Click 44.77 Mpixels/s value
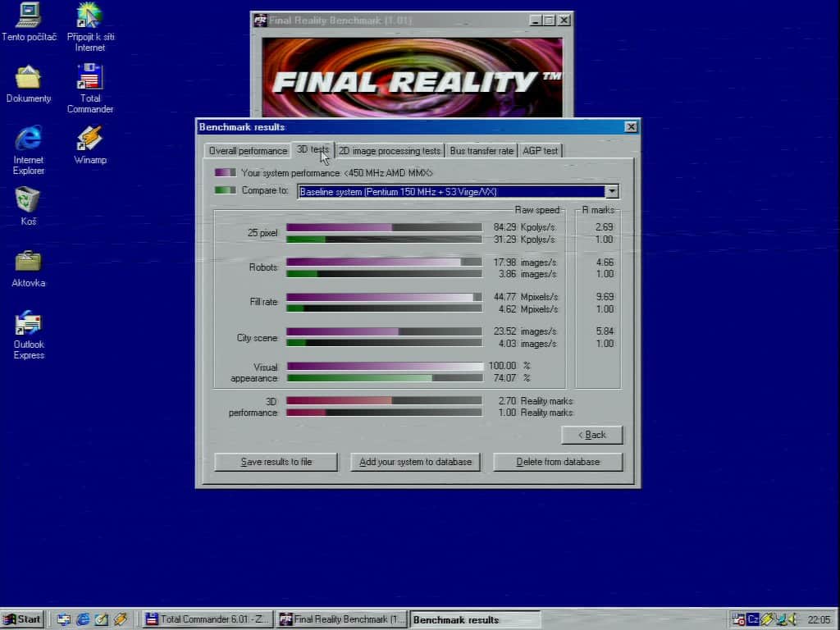This screenshot has width=840, height=630. pyautogui.click(x=526, y=297)
